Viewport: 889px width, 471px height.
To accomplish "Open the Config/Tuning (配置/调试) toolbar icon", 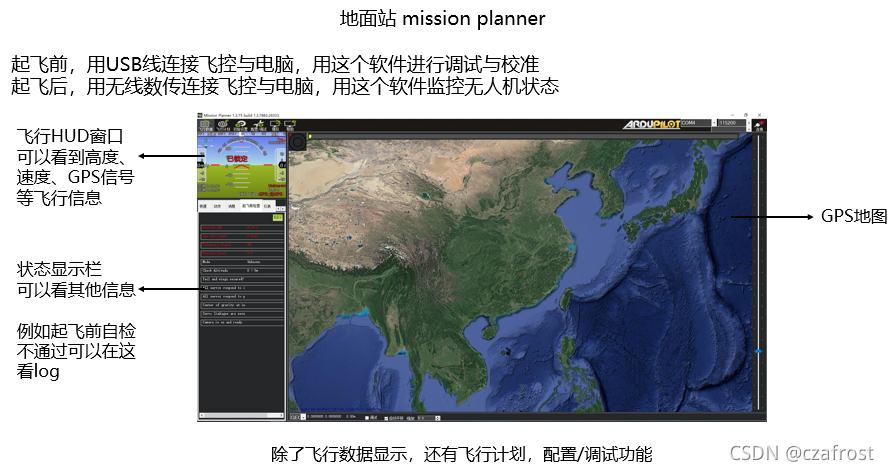I will [259, 125].
